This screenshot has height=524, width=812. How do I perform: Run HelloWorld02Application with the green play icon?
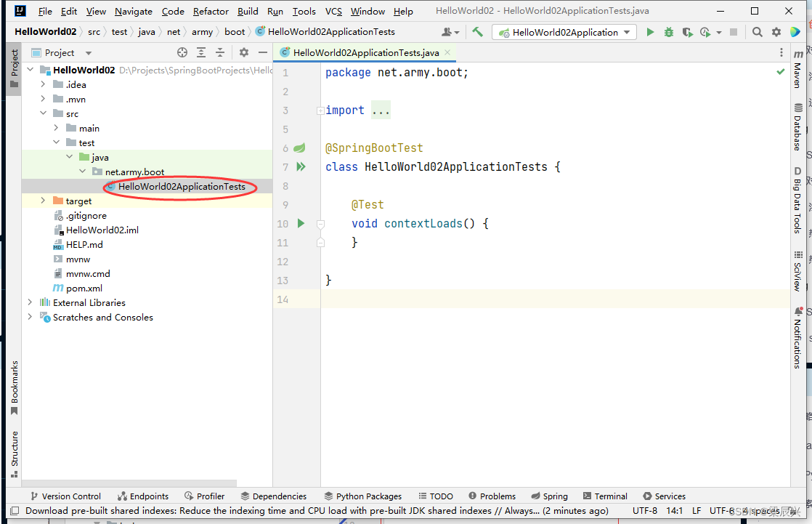(650, 32)
